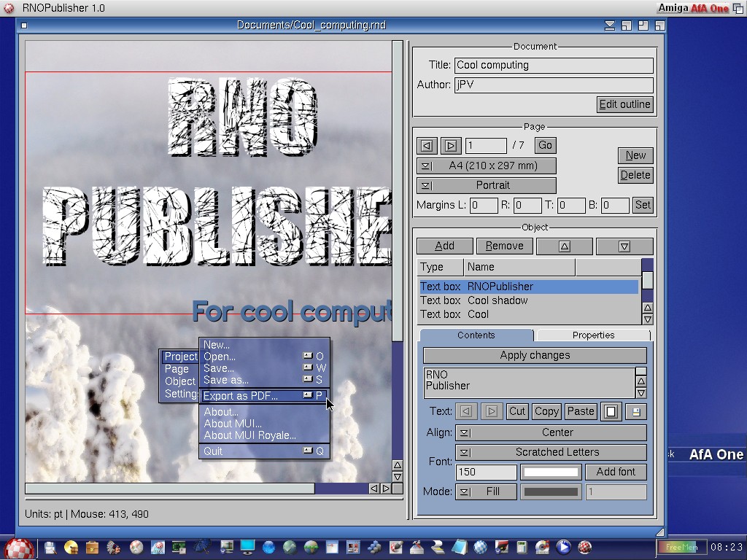Viewport: 747px width, 560px height.
Task: Open the A4 page size dropdown
Action: coord(486,166)
